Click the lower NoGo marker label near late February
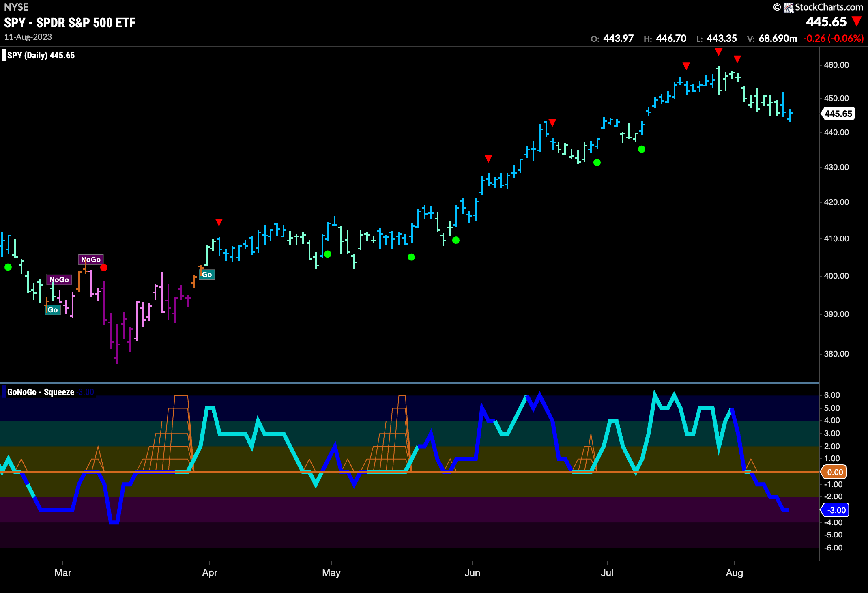 pos(59,280)
